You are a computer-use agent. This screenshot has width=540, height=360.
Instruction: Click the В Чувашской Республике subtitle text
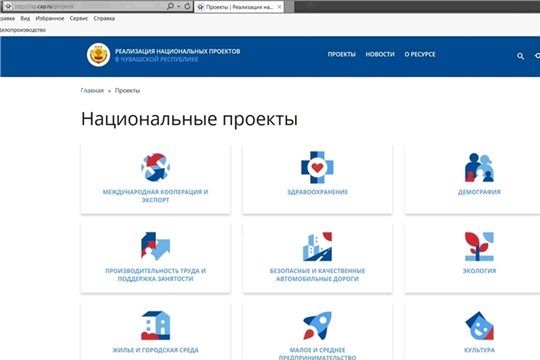coord(156,59)
